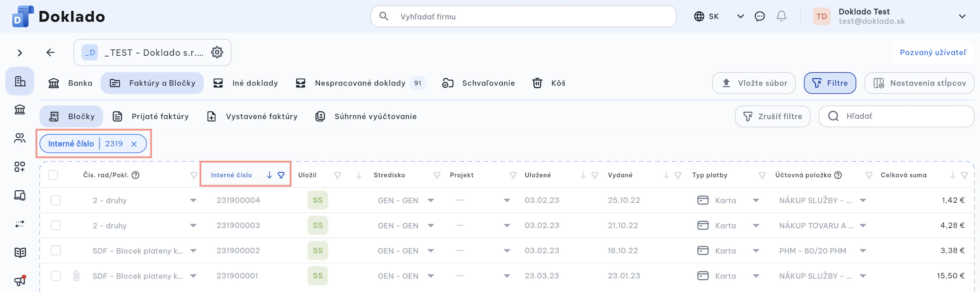Image resolution: width=980 pixels, height=292 pixels.
Task: Open Projekt dropdown for row 231900002
Action: pos(507,250)
